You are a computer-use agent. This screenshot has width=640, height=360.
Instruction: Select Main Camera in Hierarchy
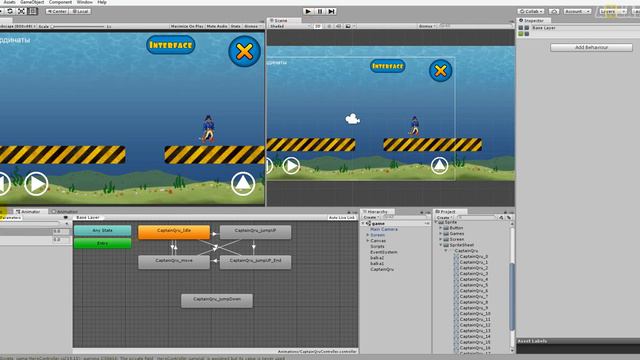[x=384, y=229]
